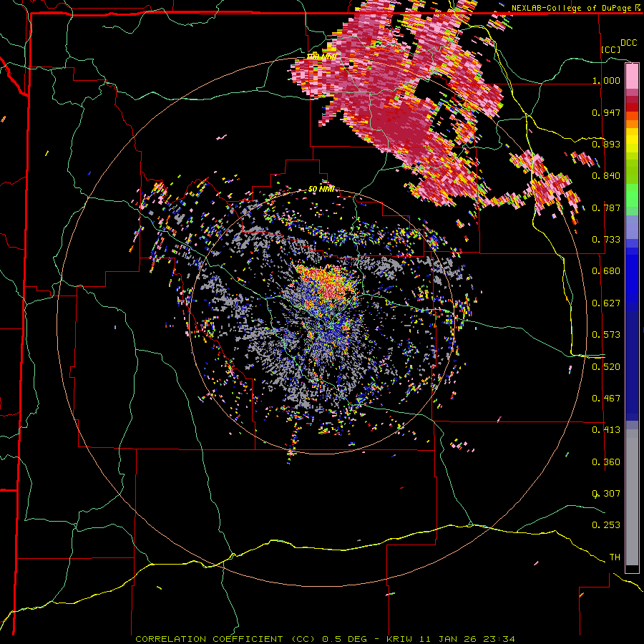Screen dimensions: 644x644
Task: Click the 0.307 legend value
Action: click(606, 494)
